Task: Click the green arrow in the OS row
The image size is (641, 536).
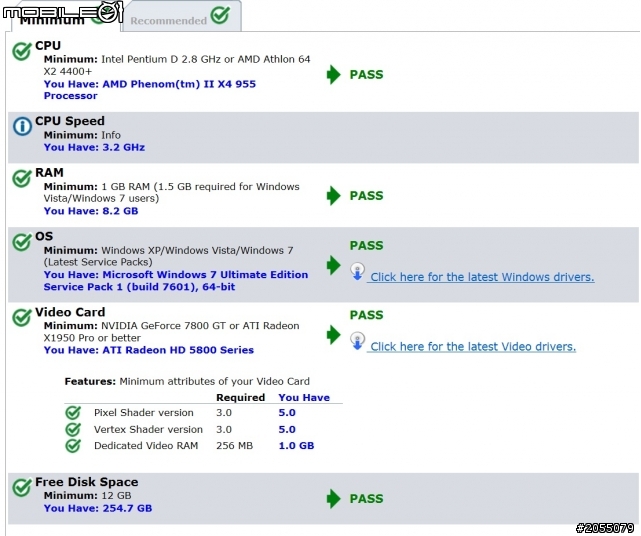Action: click(334, 265)
